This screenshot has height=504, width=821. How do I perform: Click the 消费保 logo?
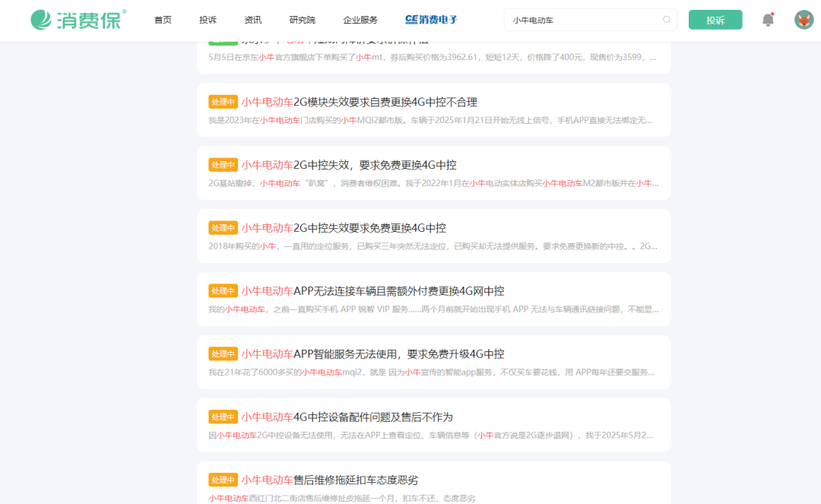point(78,20)
